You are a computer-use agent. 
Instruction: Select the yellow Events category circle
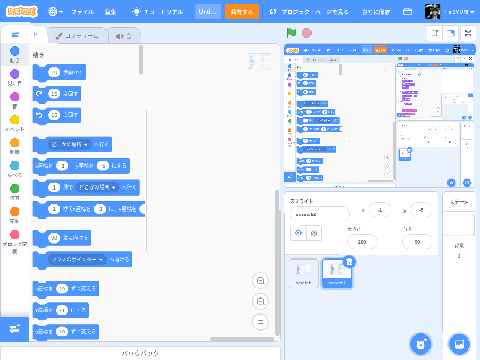pos(14,120)
